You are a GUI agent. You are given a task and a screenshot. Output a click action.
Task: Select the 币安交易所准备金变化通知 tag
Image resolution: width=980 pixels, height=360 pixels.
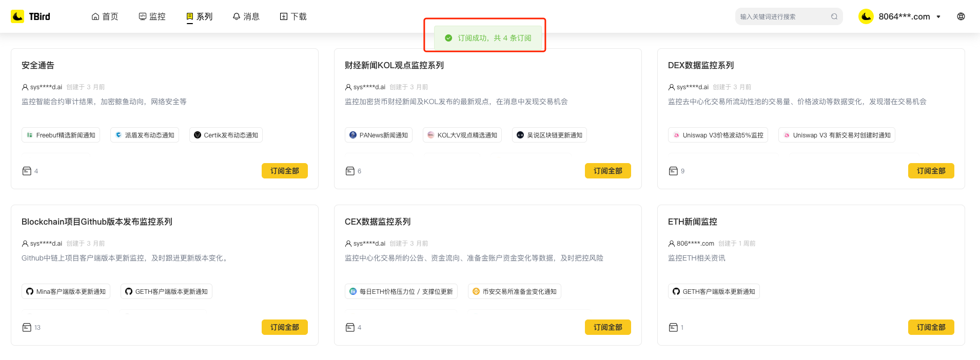click(x=515, y=291)
